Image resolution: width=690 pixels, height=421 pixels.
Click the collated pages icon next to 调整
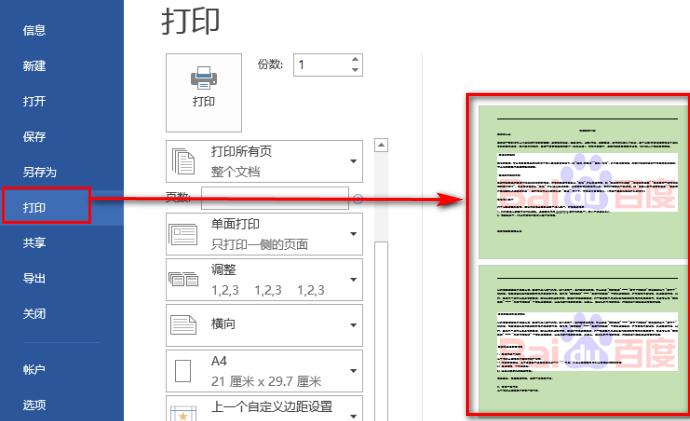[184, 279]
